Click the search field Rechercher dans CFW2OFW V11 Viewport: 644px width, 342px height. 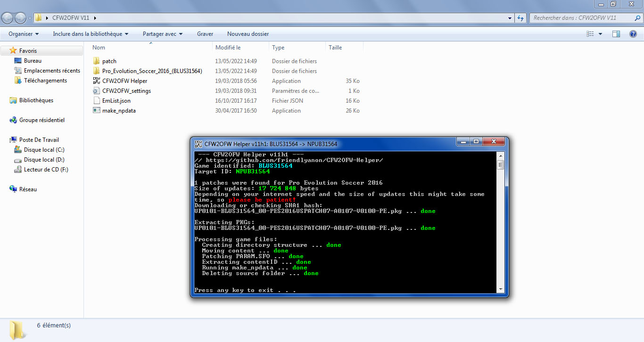click(580, 18)
